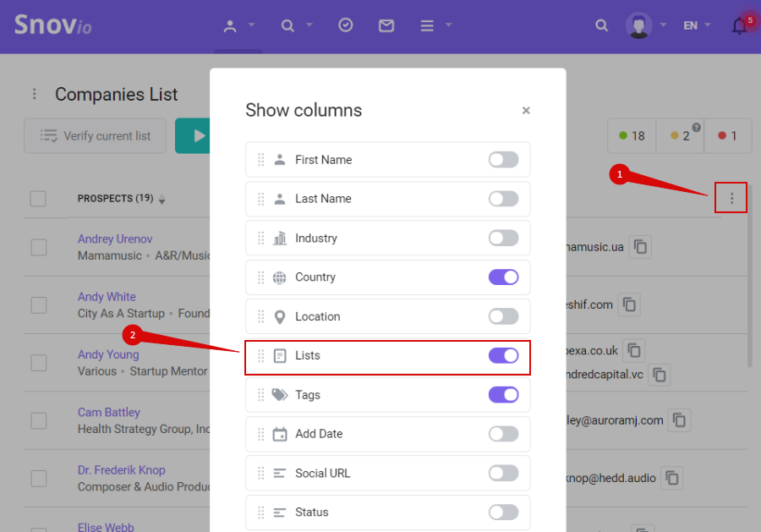The width and height of the screenshot is (761, 532).
Task: Copy the hedd.audio email address
Action: click(x=671, y=478)
